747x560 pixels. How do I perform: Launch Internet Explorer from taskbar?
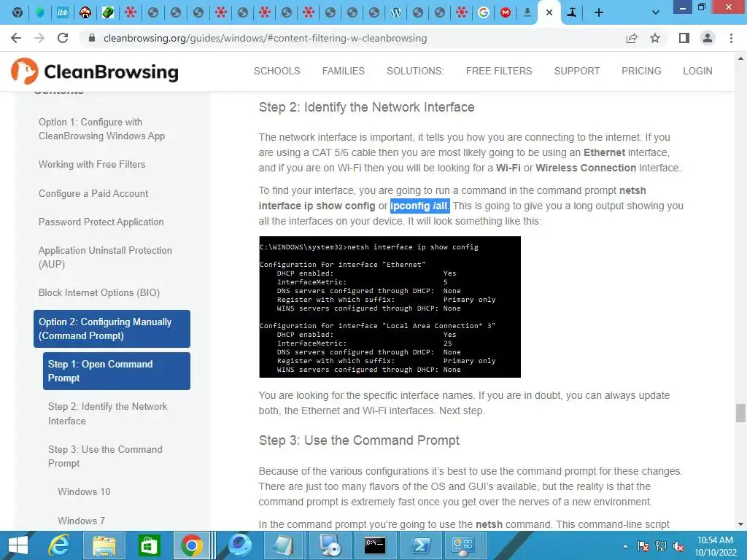click(60, 545)
